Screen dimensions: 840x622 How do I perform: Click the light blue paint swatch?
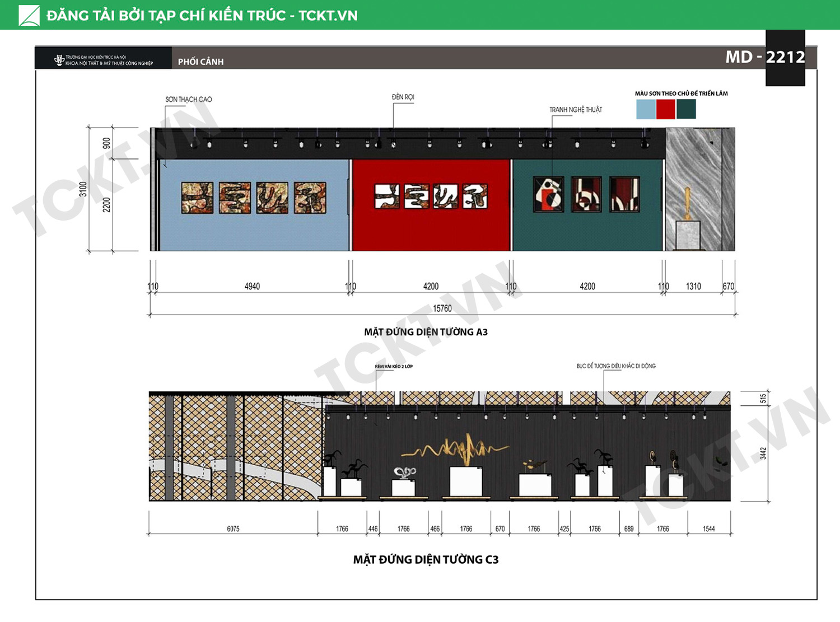(x=646, y=109)
